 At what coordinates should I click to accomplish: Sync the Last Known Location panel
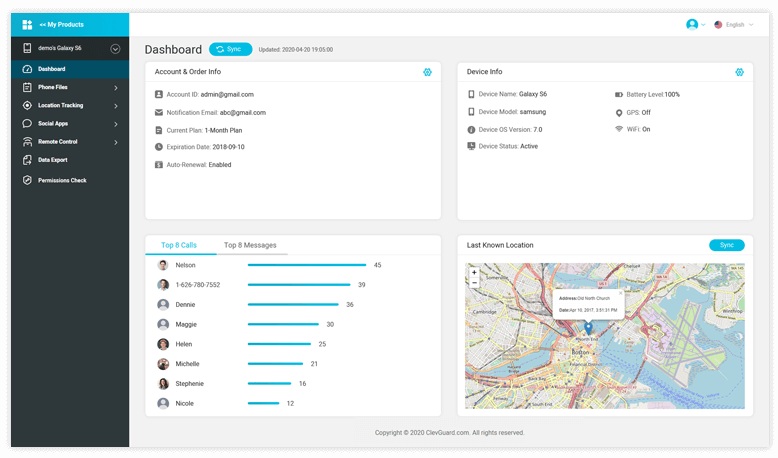[x=726, y=245]
